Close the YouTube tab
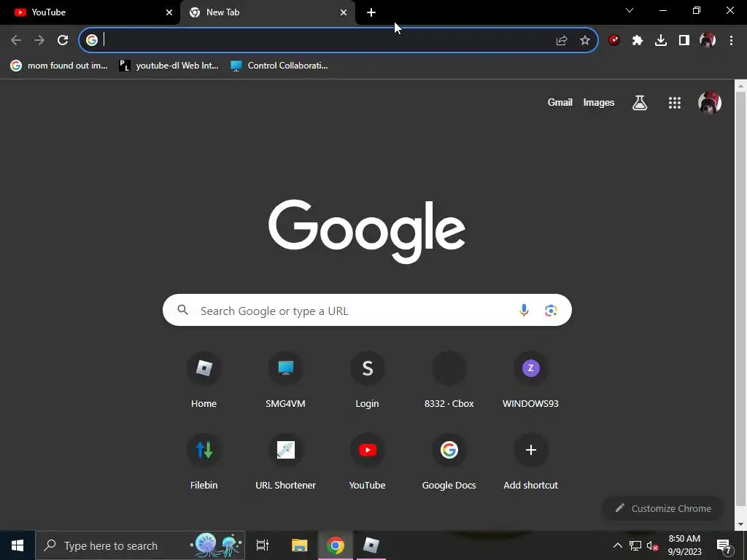The width and height of the screenshot is (747, 560). click(x=169, y=12)
